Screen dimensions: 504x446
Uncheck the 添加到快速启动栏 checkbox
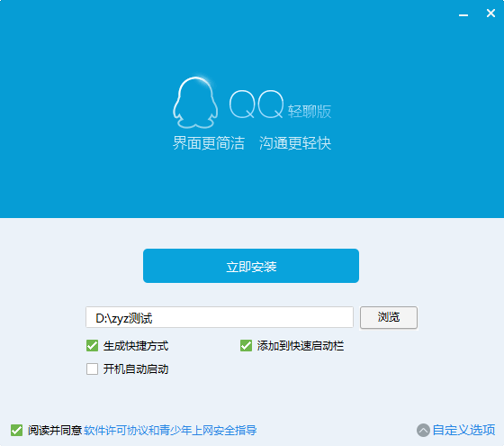click(247, 346)
